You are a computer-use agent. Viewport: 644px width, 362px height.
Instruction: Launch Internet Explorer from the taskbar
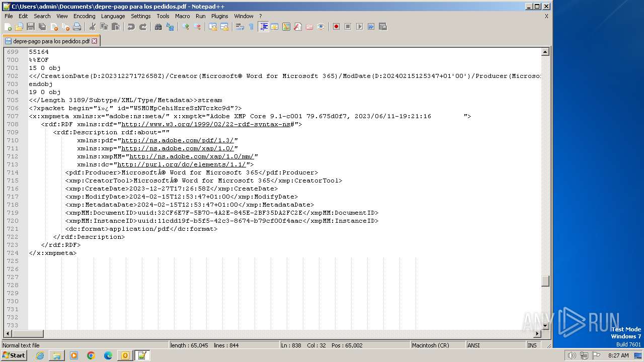pyautogui.click(x=40, y=355)
